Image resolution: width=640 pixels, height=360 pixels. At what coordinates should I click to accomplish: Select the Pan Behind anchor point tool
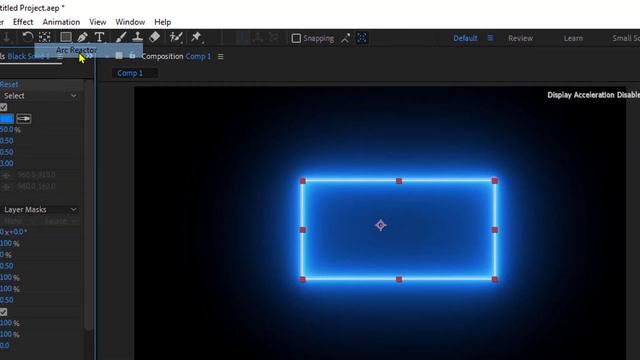pyautogui.click(x=44, y=38)
